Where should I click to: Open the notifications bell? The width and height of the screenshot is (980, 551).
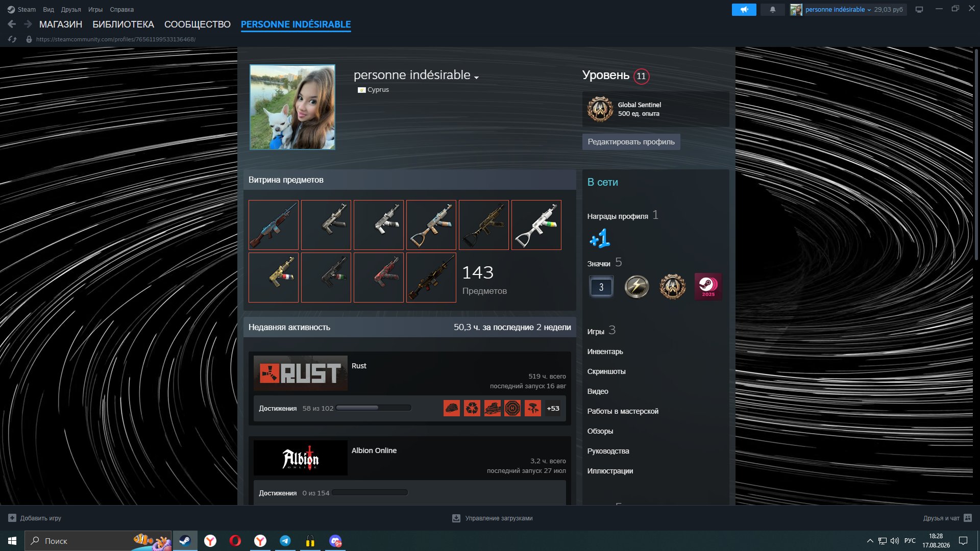772,10
